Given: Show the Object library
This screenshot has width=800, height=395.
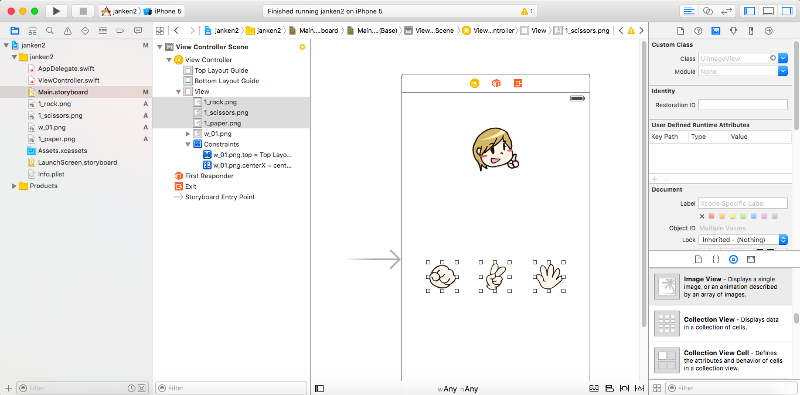Looking at the screenshot, I should pos(733,259).
